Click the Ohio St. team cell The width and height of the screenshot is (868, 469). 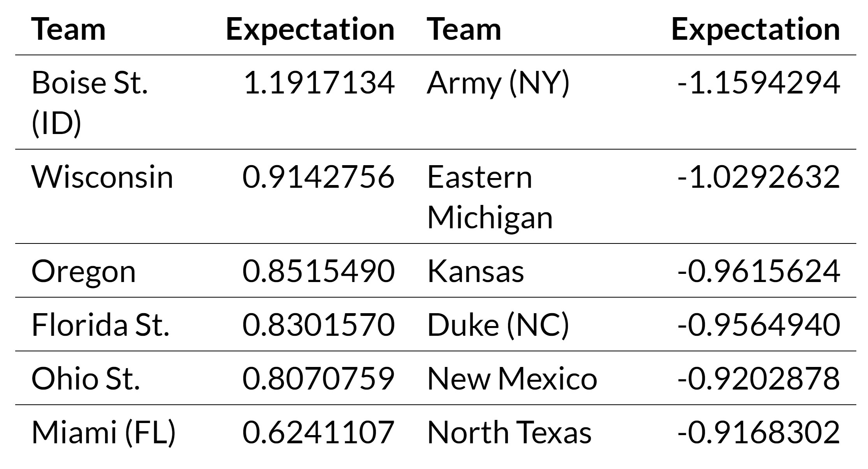tap(85, 379)
